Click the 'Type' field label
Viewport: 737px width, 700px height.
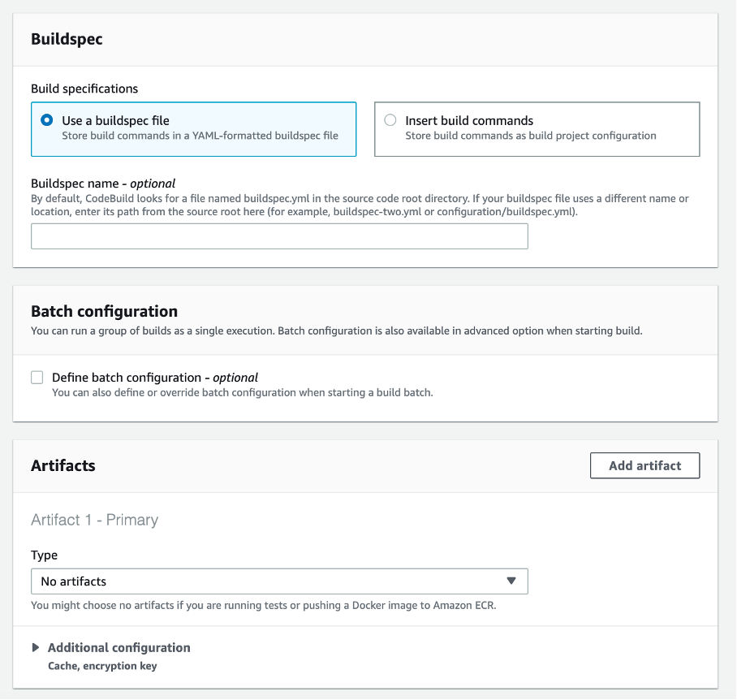click(x=45, y=555)
